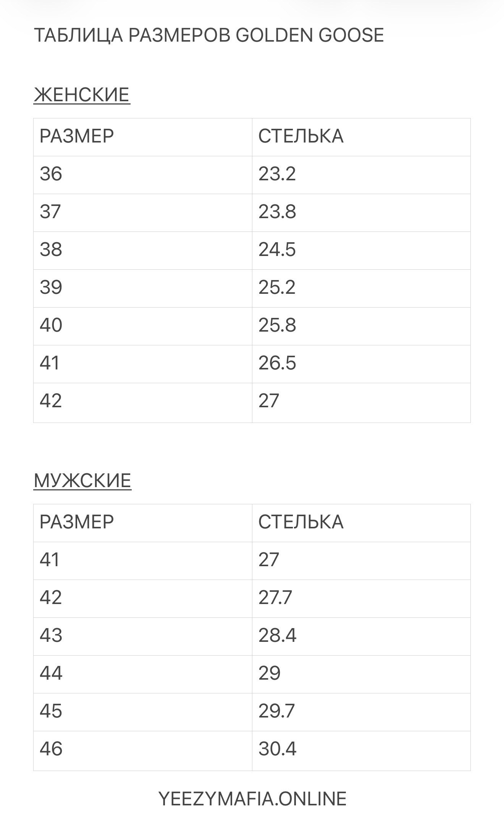This screenshot has height=826, width=504.
Task: Click the ЖЕНСКИЕ underlined heading
Action: coord(82,95)
